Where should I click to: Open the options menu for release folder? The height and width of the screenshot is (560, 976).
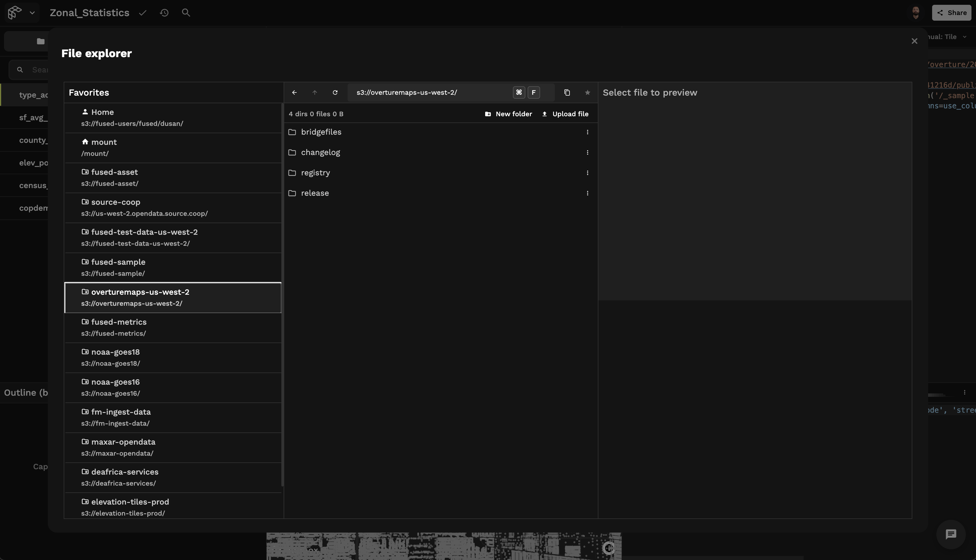(x=588, y=193)
